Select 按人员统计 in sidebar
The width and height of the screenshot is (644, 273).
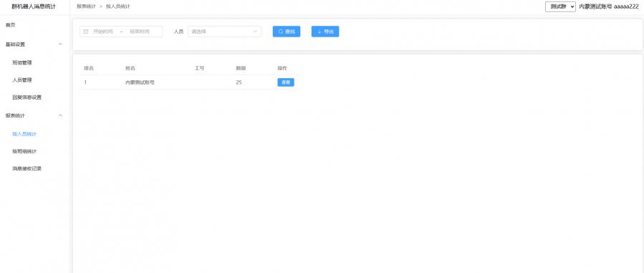coord(24,134)
